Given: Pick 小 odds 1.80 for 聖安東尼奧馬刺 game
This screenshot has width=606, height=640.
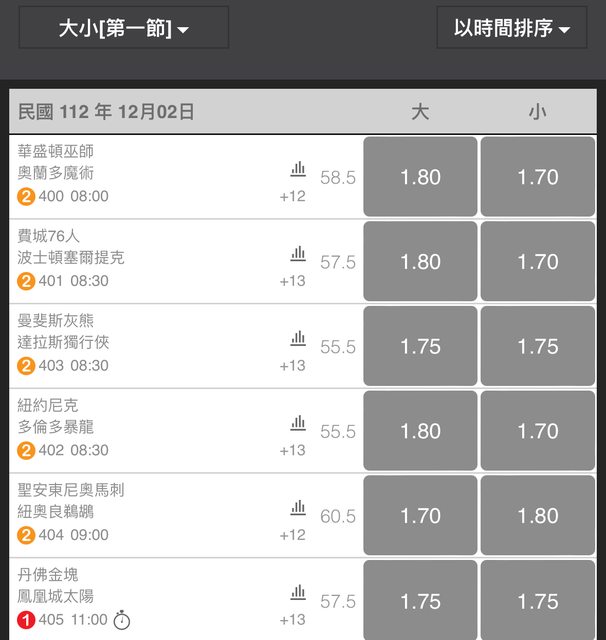Looking at the screenshot, I should (x=538, y=516).
